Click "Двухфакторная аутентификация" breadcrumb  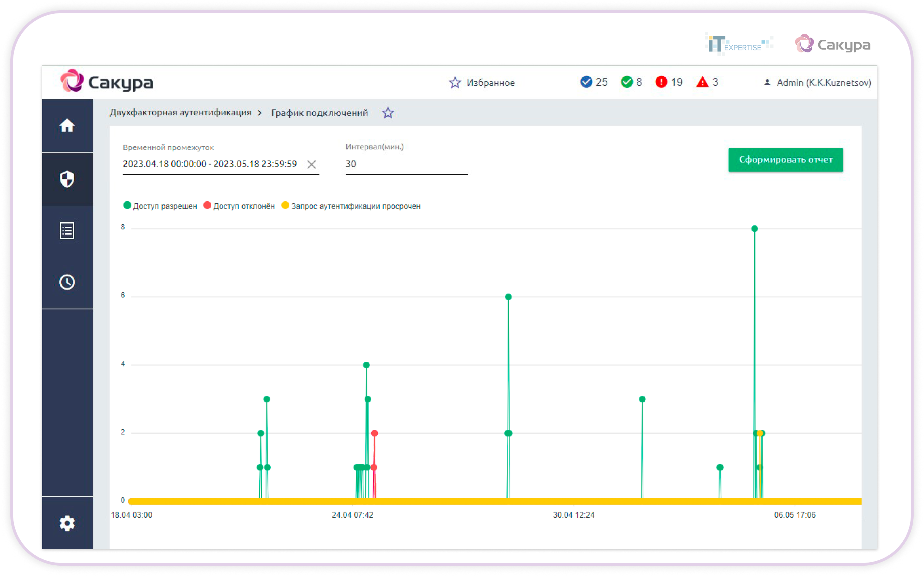tap(181, 113)
